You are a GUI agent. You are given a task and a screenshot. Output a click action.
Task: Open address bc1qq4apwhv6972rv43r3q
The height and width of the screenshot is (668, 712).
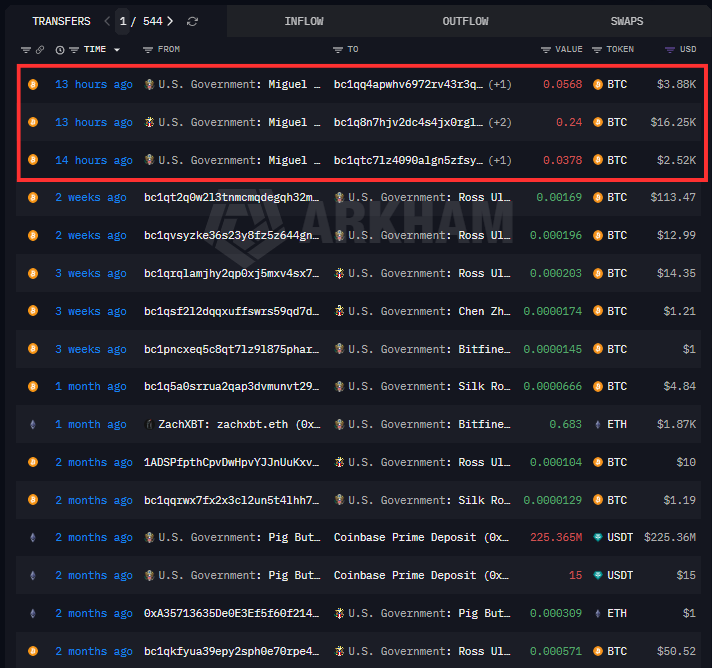pyautogui.click(x=408, y=84)
